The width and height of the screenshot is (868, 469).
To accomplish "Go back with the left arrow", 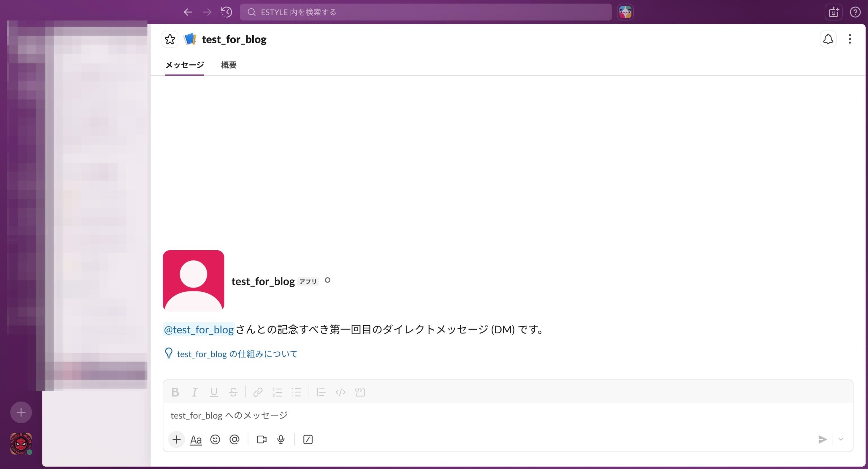I will coord(188,12).
